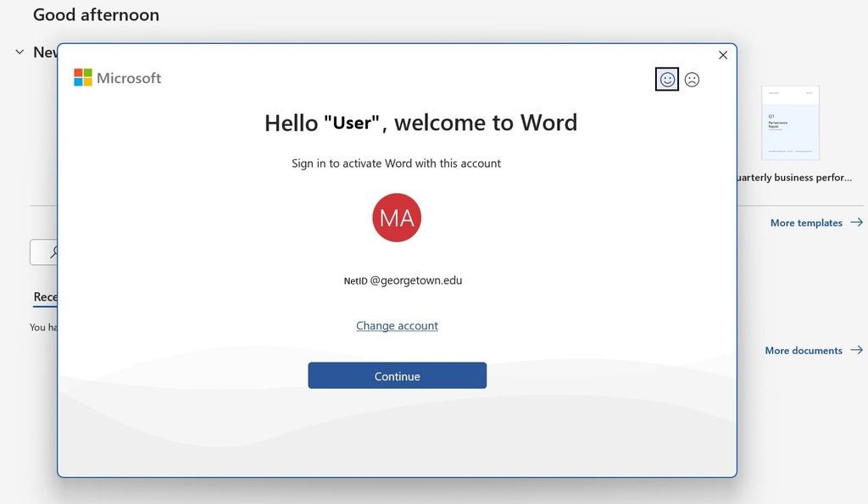Open the Change account link
Screen dimensions: 868x504
pyautogui.click(x=397, y=325)
